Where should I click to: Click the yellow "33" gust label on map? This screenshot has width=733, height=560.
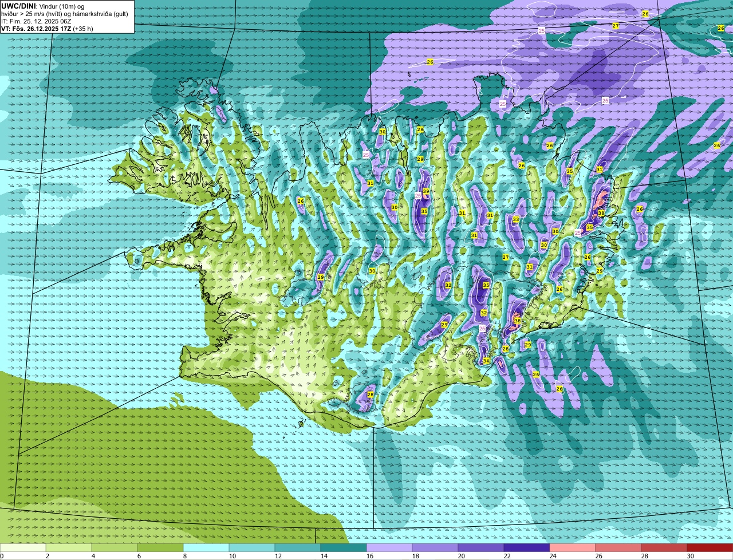[x=516, y=219]
